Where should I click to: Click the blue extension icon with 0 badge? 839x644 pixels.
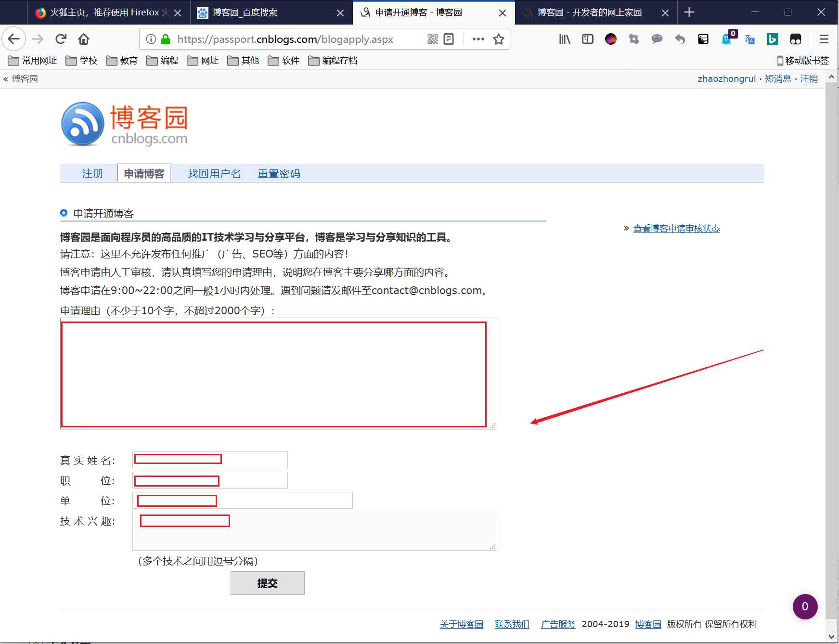[x=728, y=38]
